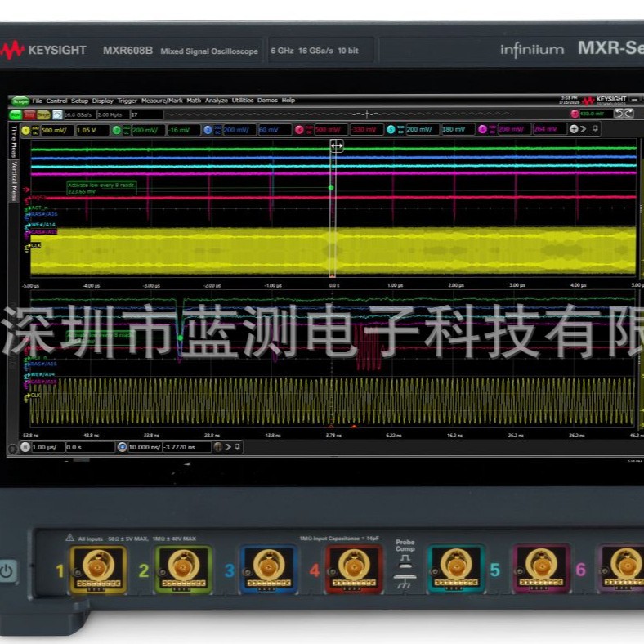Click channel 1 50Ω DC coupling icon
This screenshot has height=644, width=644.
pyautogui.click(x=36, y=131)
